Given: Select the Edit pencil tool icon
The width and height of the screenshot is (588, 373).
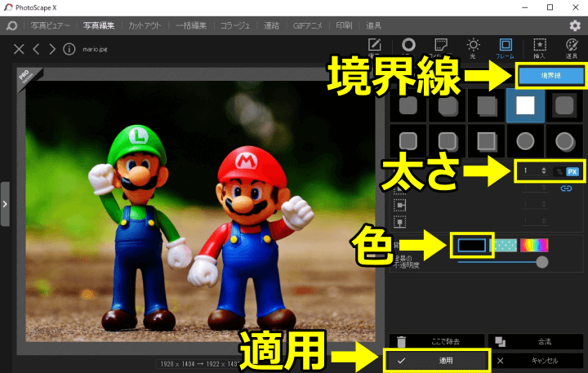Looking at the screenshot, I should tap(374, 46).
